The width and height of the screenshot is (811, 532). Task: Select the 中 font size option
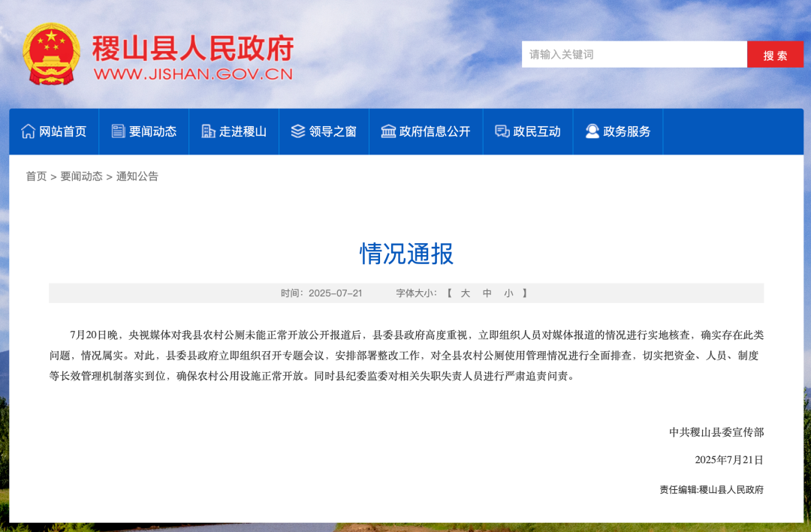click(488, 293)
